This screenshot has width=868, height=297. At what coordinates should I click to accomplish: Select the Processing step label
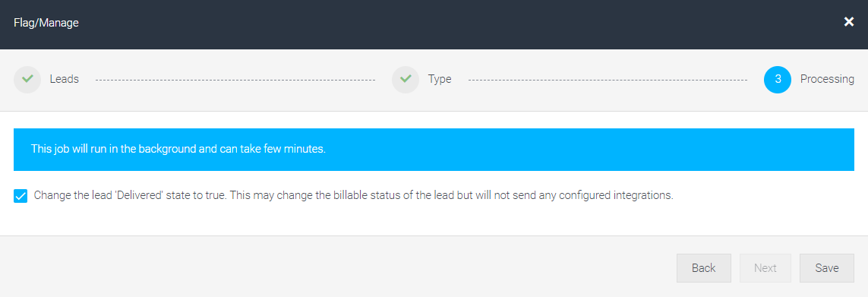[x=827, y=79]
